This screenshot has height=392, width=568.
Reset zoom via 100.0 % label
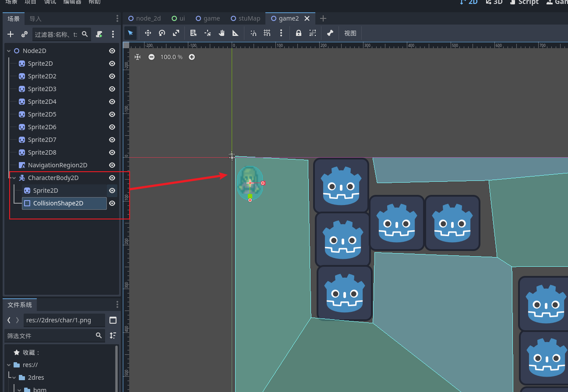click(171, 57)
